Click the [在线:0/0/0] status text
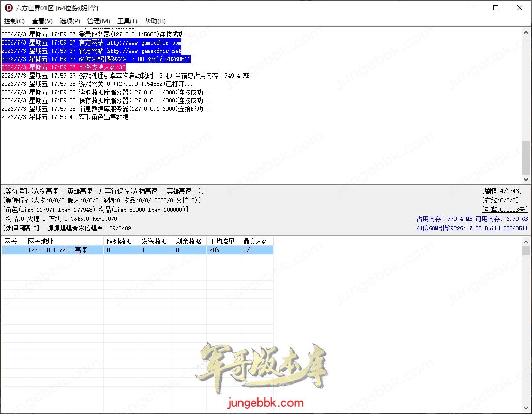This screenshot has width=532, height=414. (500, 200)
